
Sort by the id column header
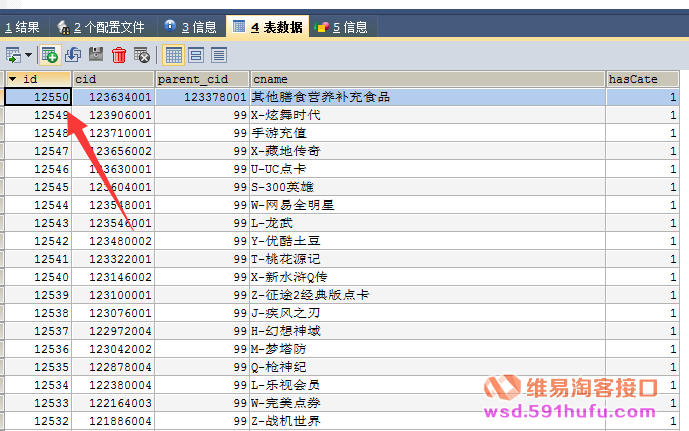tap(38, 79)
